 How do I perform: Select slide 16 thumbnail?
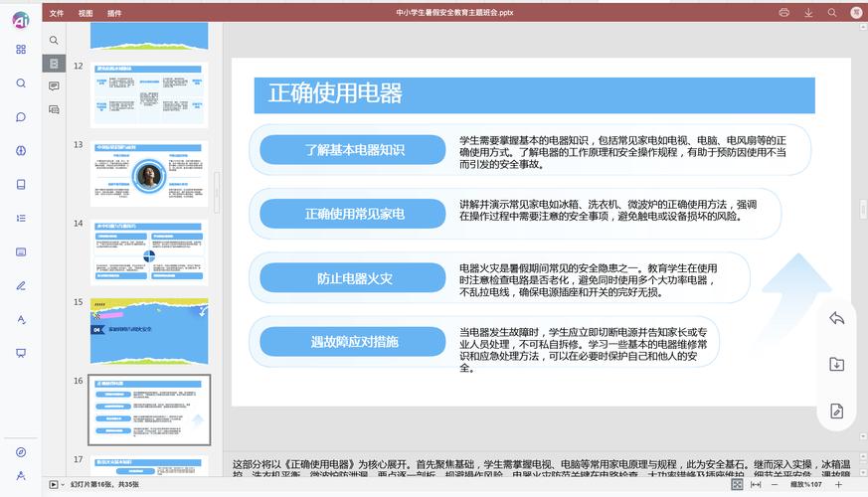tap(149, 410)
